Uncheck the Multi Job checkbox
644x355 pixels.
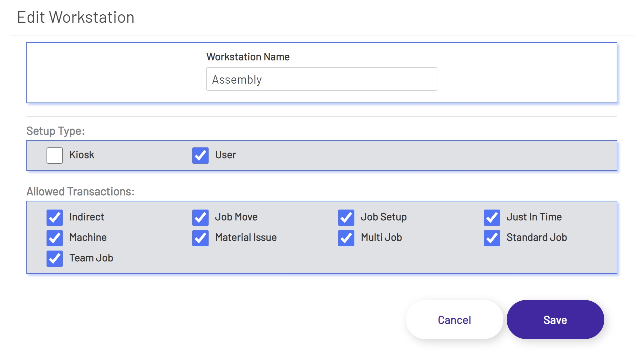tap(346, 238)
